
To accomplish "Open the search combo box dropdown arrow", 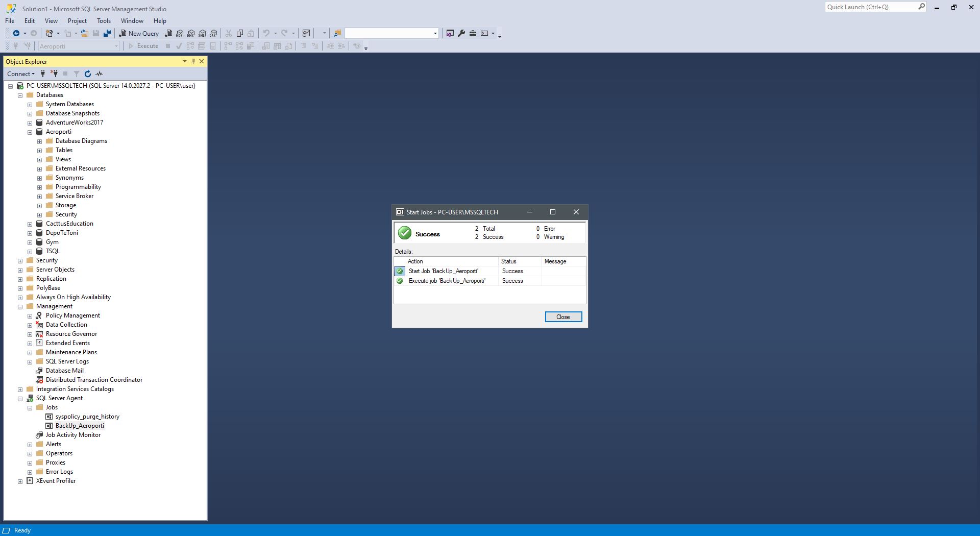I will pyautogui.click(x=435, y=33).
